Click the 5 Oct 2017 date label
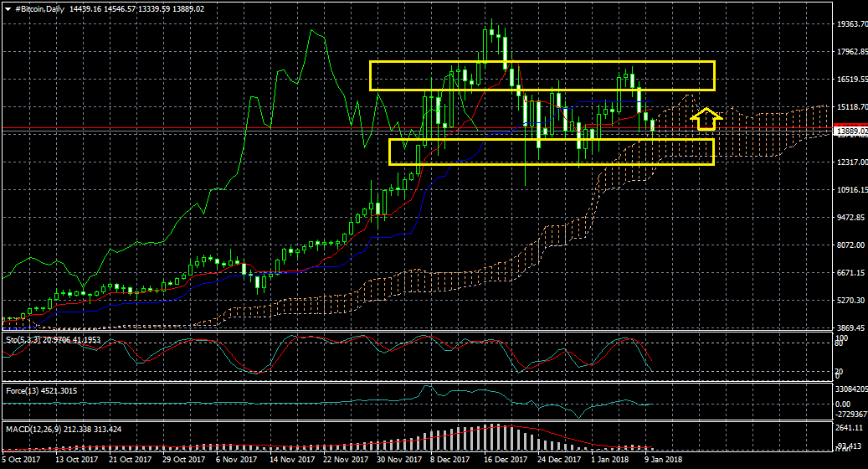This screenshot has height=469, width=868. click(x=22, y=460)
